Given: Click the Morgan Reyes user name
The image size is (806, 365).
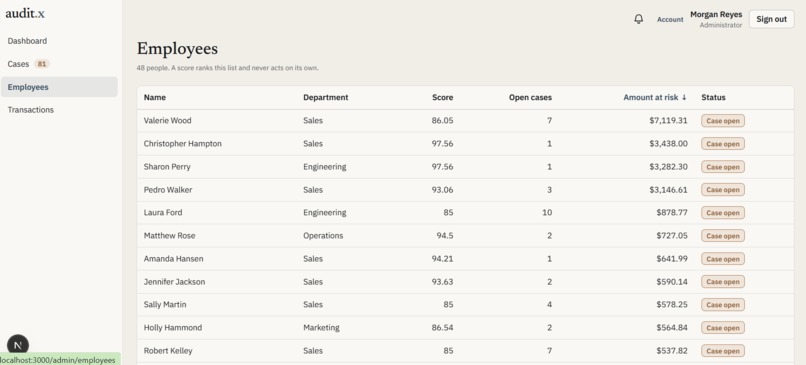Looking at the screenshot, I should coord(716,14).
